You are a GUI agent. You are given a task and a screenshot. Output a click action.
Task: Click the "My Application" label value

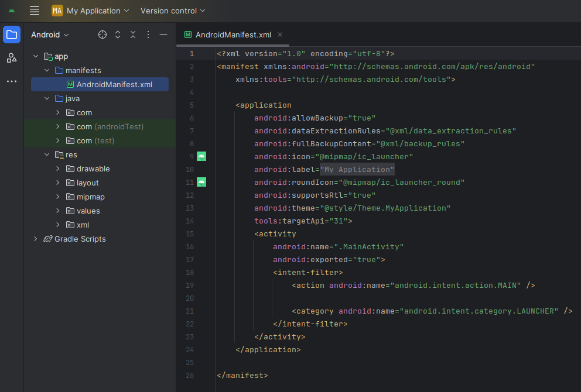click(357, 170)
